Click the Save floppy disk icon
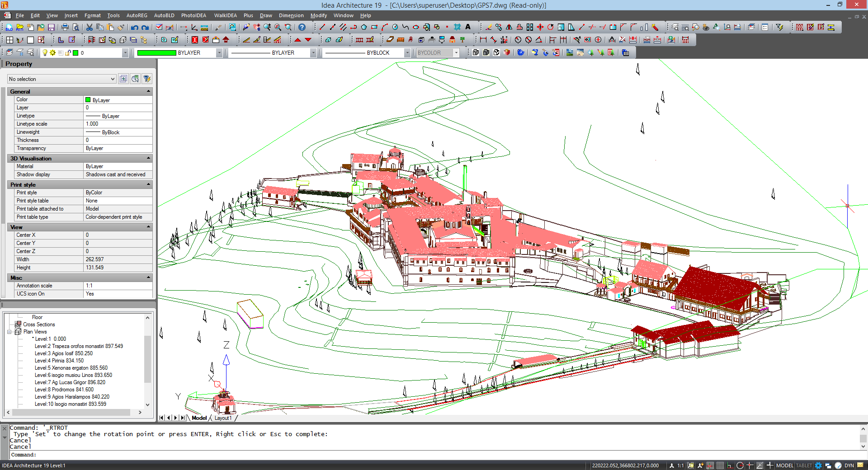868x470 pixels. pyautogui.click(x=51, y=28)
